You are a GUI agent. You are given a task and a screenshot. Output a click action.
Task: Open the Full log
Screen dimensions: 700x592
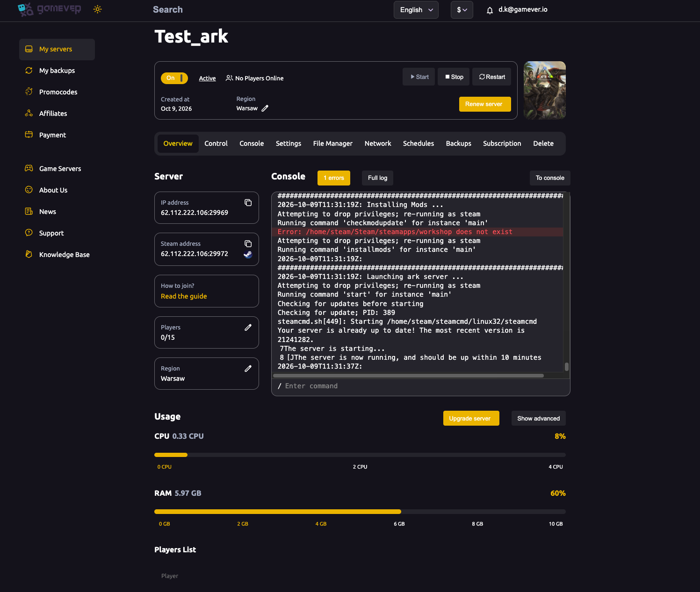tap(378, 178)
